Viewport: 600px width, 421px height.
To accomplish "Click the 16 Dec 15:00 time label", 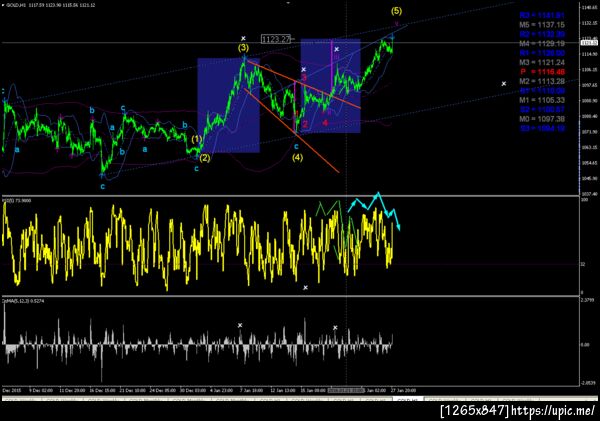I will 103,390.
